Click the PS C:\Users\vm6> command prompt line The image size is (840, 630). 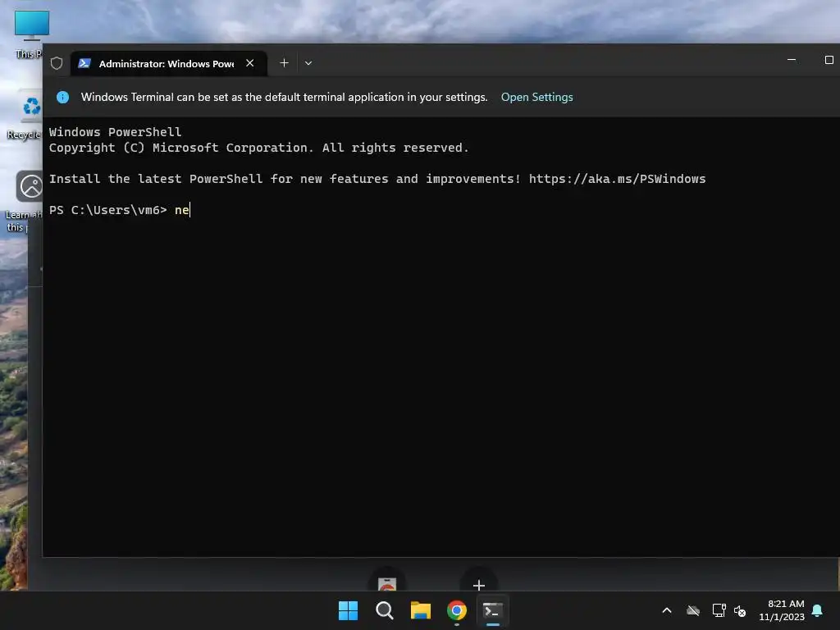click(x=119, y=210)
